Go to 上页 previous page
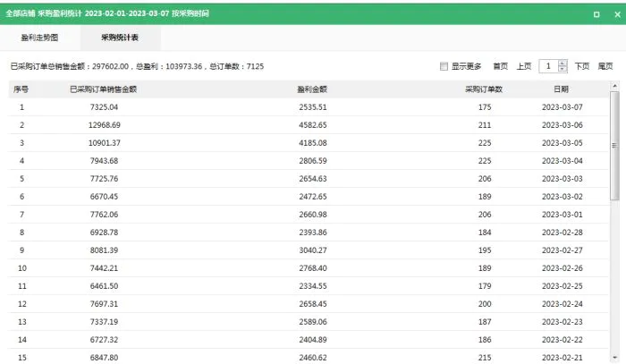Screen dimensions: 626x364 click(524, 66)
